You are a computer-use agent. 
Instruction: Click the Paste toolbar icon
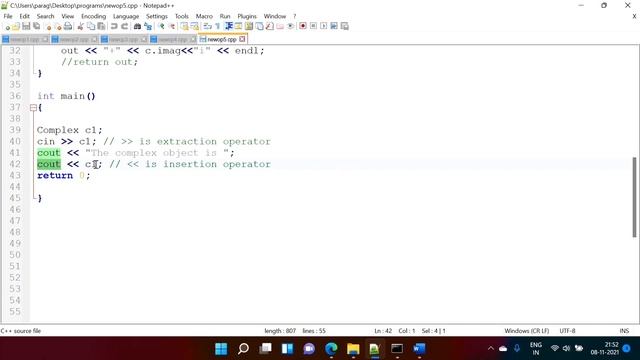(x=101, y=26)
